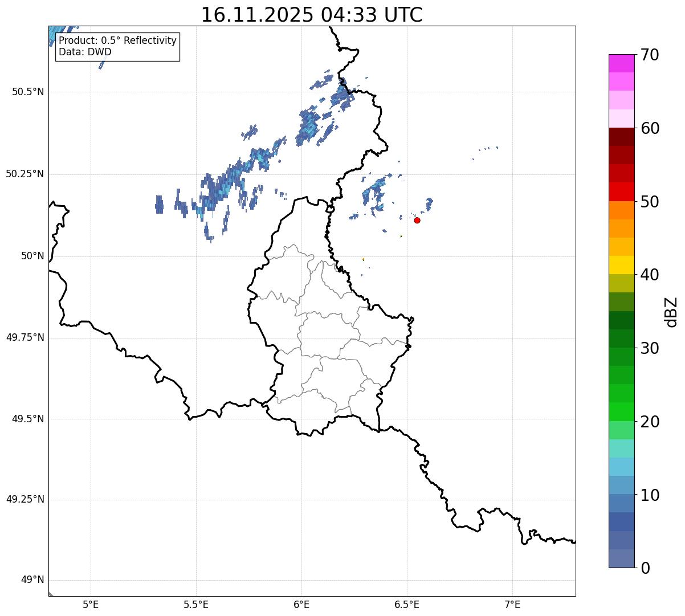Screen dimensions: 685x616
Task: Click the "Product: 0.5° Reflectivity" label
Action: click(117, 40)
